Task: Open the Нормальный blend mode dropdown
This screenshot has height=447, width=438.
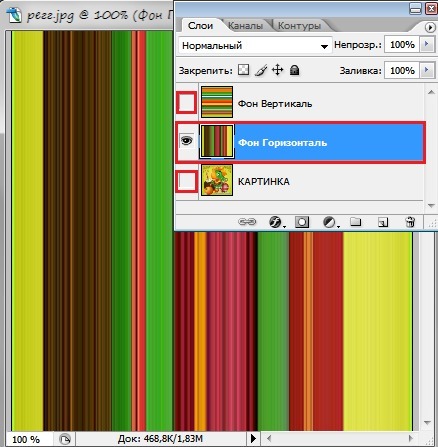Action: [x=255, y=46]
